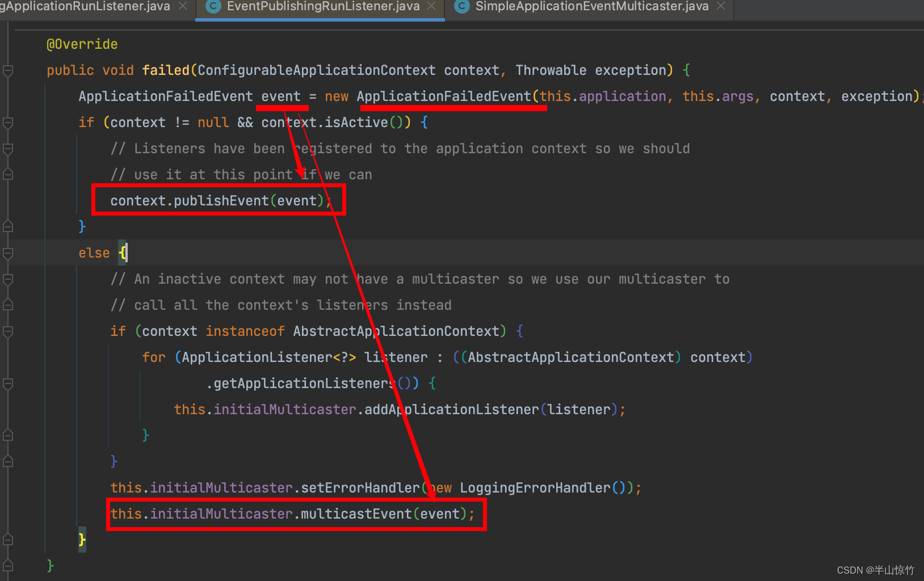Collapse the else block fold marker
The height and width of the screenshot is (581, 924).
click(x=8, y=253)
